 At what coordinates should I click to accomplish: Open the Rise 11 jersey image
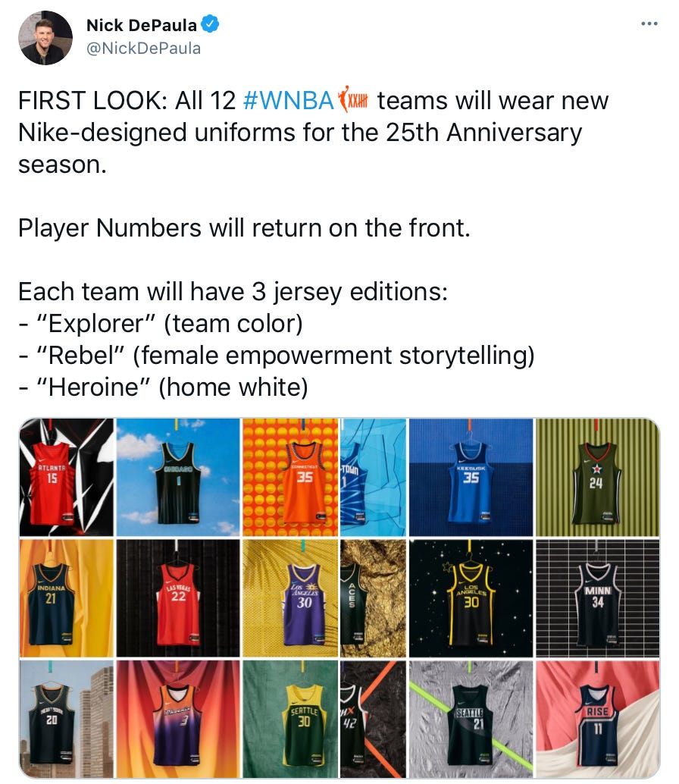597,719
